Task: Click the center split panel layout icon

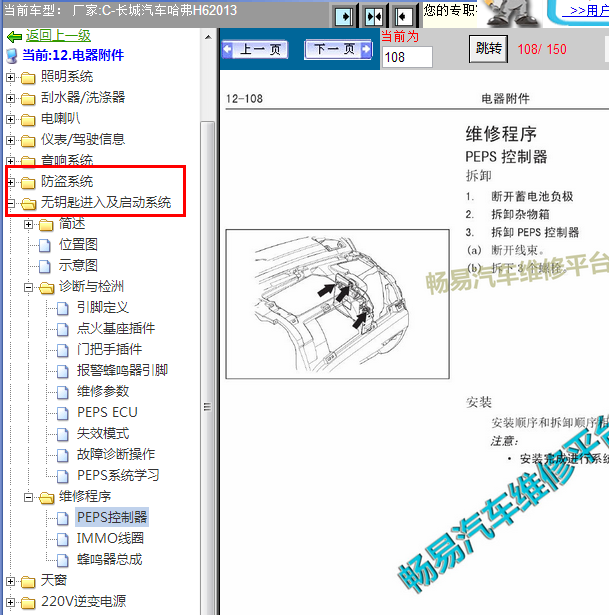Action: point(374,16)
